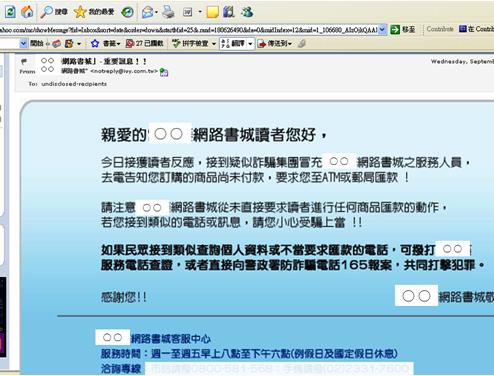Click the flag icon beside the email subject
The height and width of the screenshot is (376, 494).
pos(24,61)
